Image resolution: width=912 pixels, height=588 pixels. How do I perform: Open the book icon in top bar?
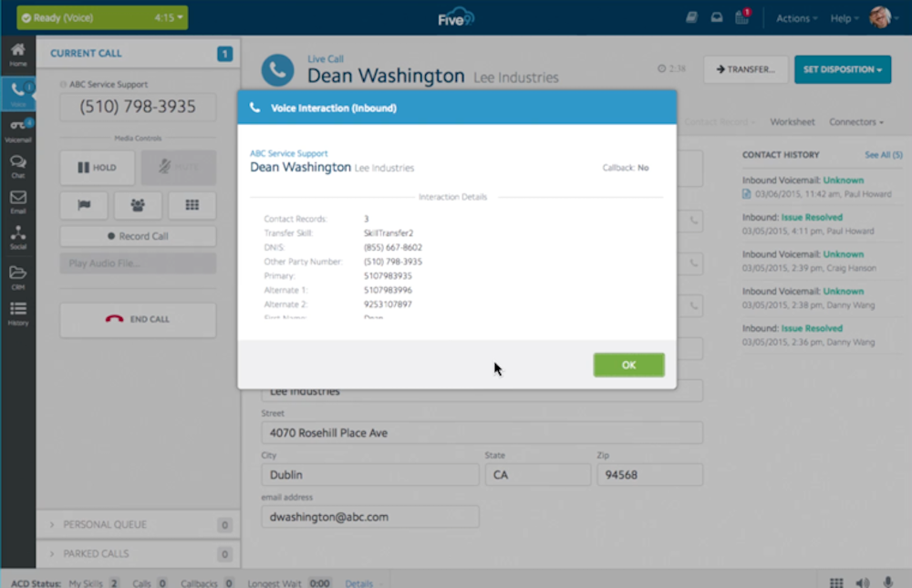691,17
